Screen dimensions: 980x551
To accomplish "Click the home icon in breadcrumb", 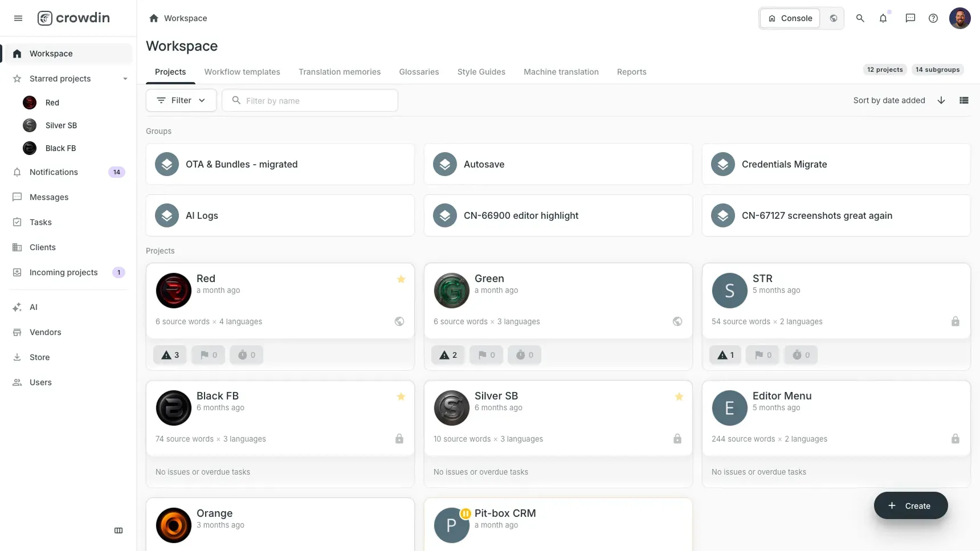I will coord(153,18).
